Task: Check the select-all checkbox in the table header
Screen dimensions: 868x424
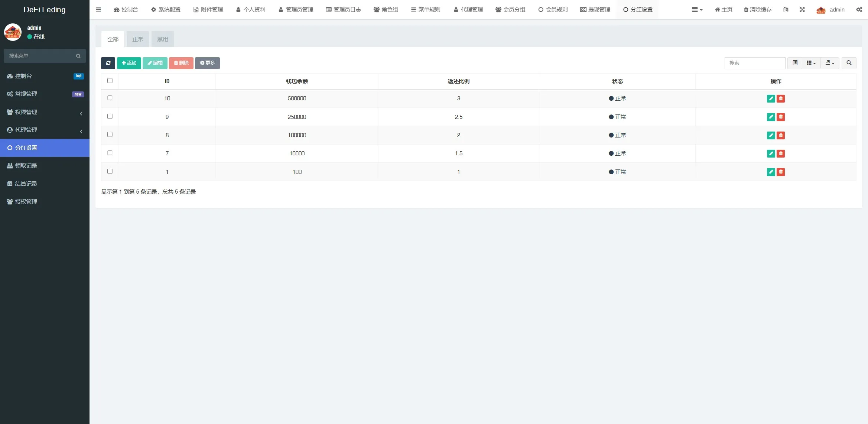Action: 110,81
